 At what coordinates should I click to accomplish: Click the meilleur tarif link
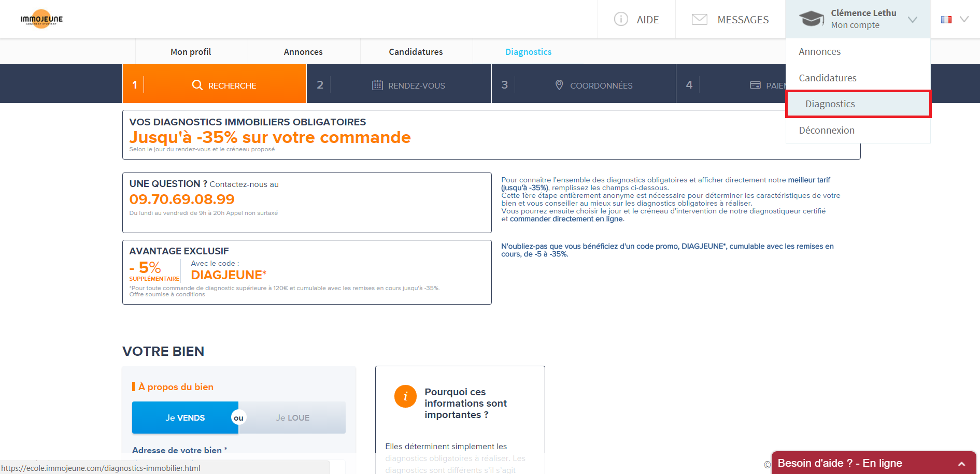pos(809,180)
